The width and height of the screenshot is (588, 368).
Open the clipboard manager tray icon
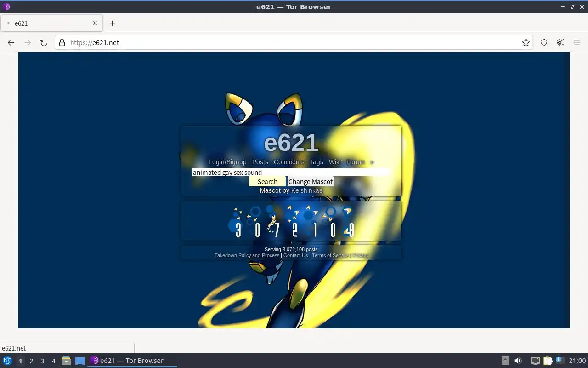(x=548, y=361)
